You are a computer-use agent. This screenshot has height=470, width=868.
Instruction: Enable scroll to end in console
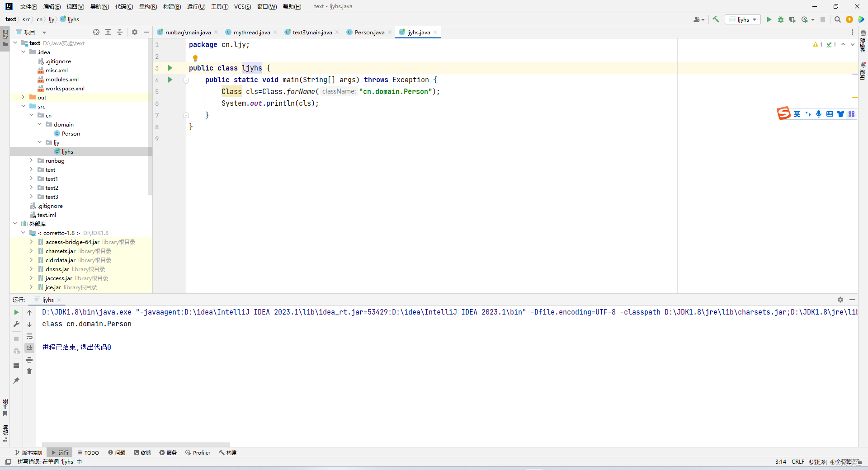[29, 348]
